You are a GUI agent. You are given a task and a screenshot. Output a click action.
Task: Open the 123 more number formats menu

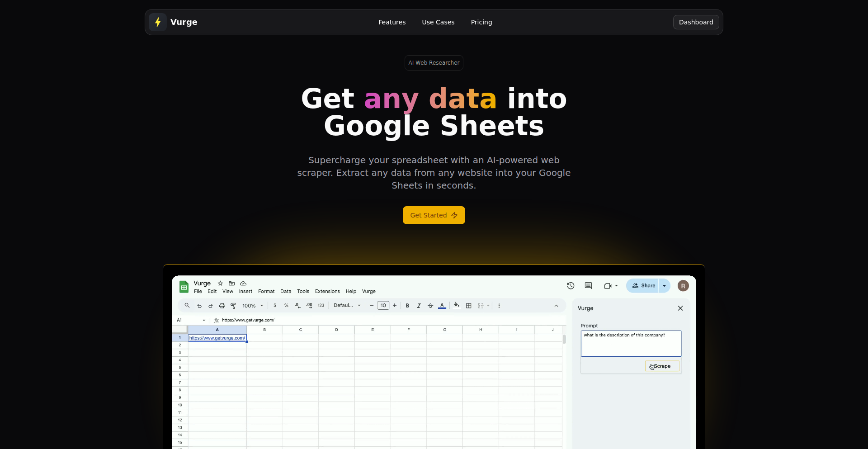[x=321, y=306]
